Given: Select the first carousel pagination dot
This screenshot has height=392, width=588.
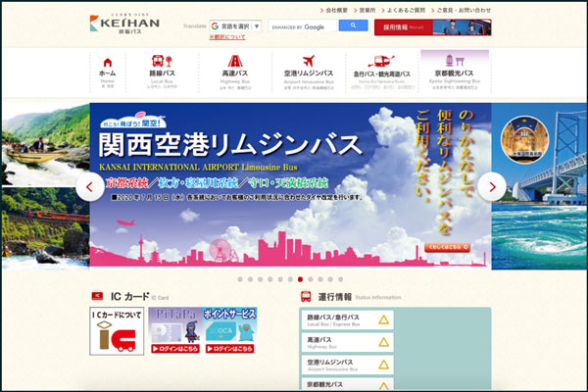Looking at the screenshot, I should point(240,278).
